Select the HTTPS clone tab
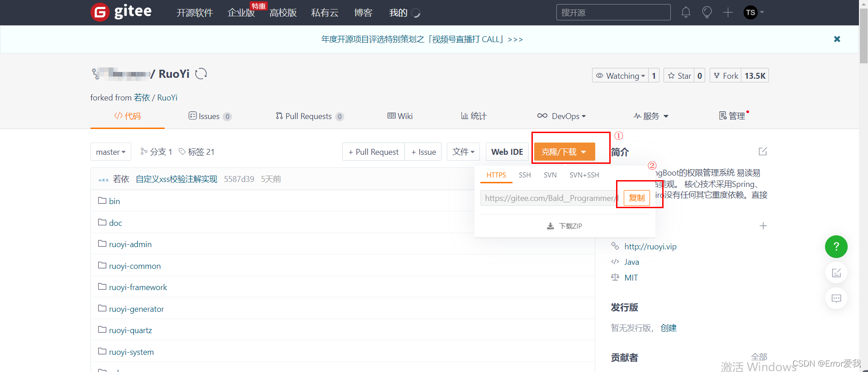Viewport: 868px width, 372px height. click(x=496, y=175)
